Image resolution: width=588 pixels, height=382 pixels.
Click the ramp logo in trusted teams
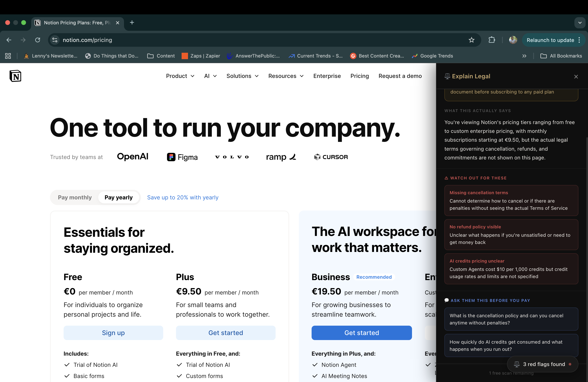point(281,157)
